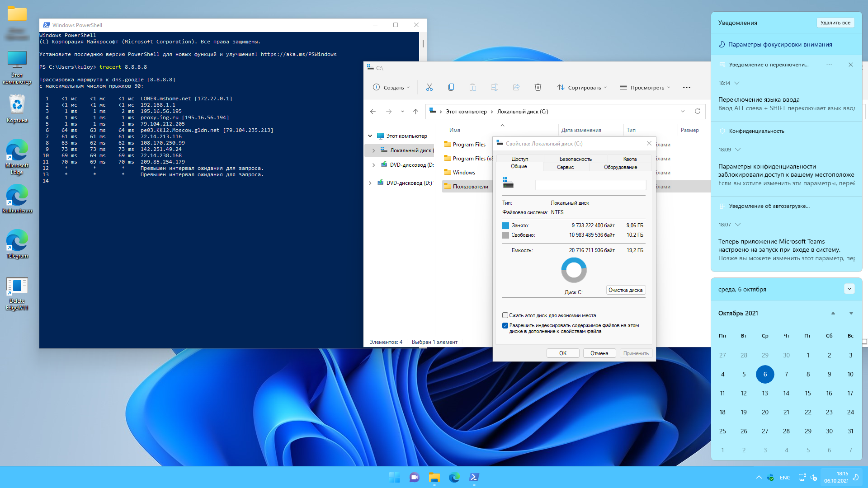Refresh the Explorer address bar

[697, 112]
